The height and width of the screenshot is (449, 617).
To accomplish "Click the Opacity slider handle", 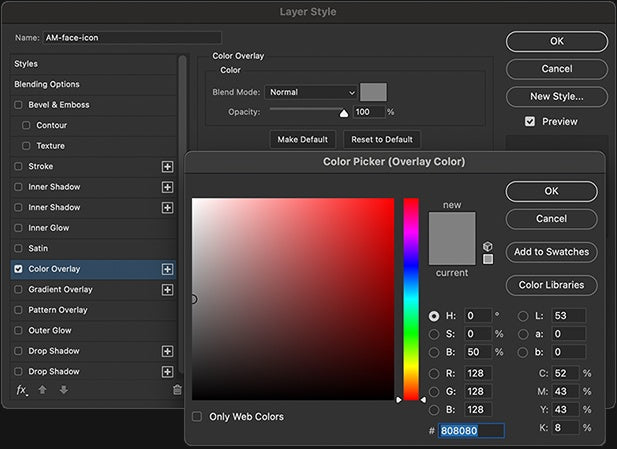I will [x=344, y=113].
